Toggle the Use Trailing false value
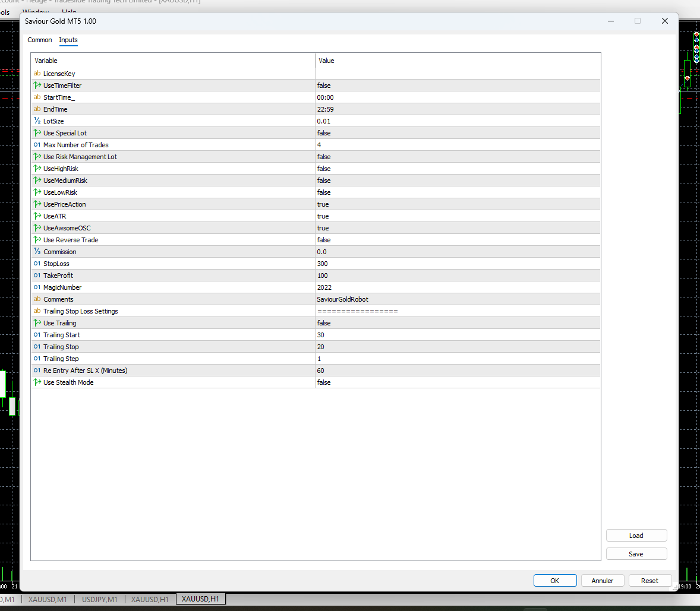 click(324, 323)
